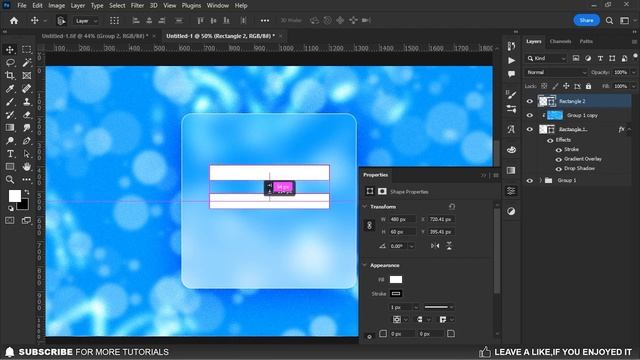Click the foreground color swatch
The height and width of the screenshot is (360, 640).
point(15,196)
